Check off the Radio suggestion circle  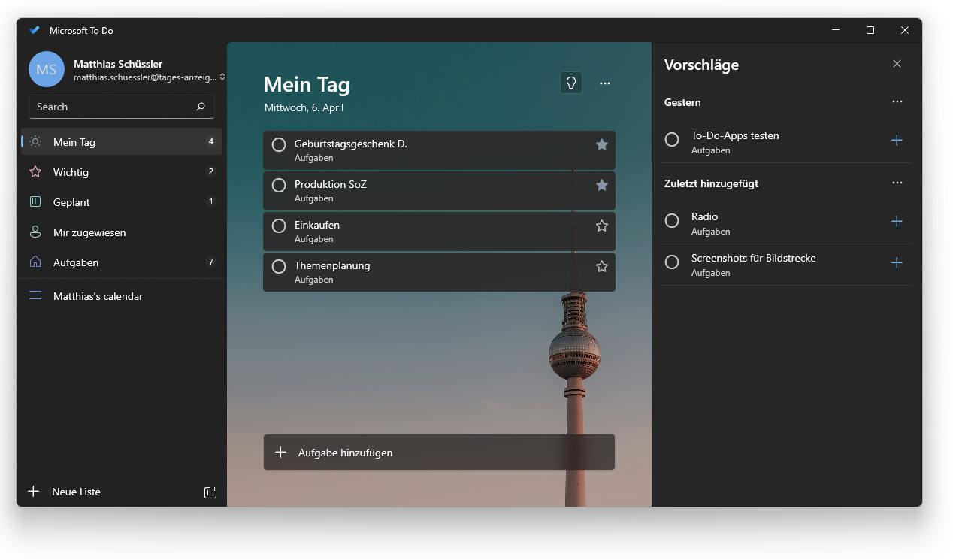[x=672, y=221]
